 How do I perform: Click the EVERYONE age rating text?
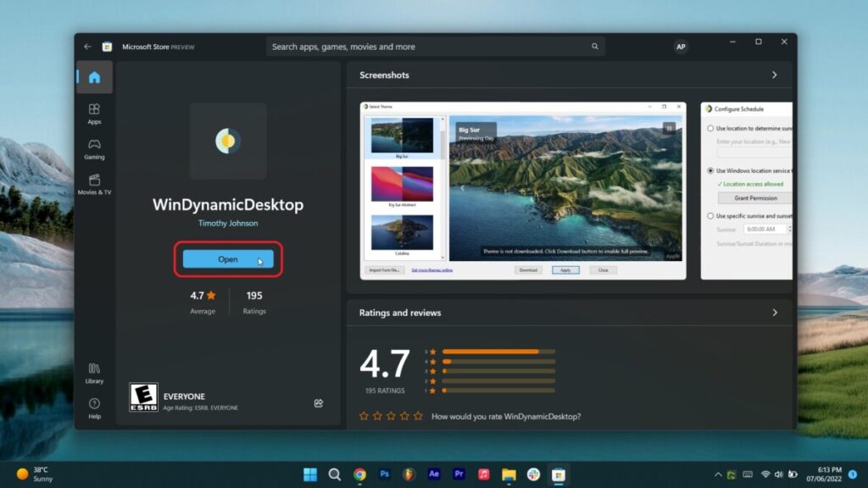click(x=184, y=396)
